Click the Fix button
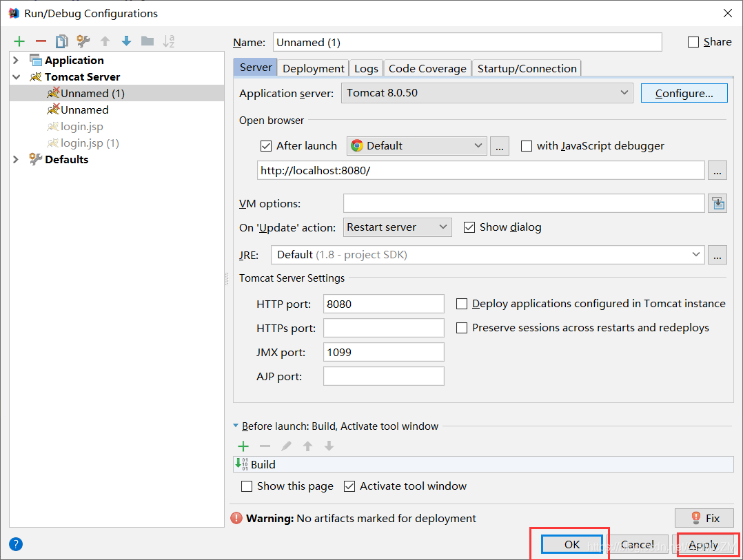 coord(704,519)
